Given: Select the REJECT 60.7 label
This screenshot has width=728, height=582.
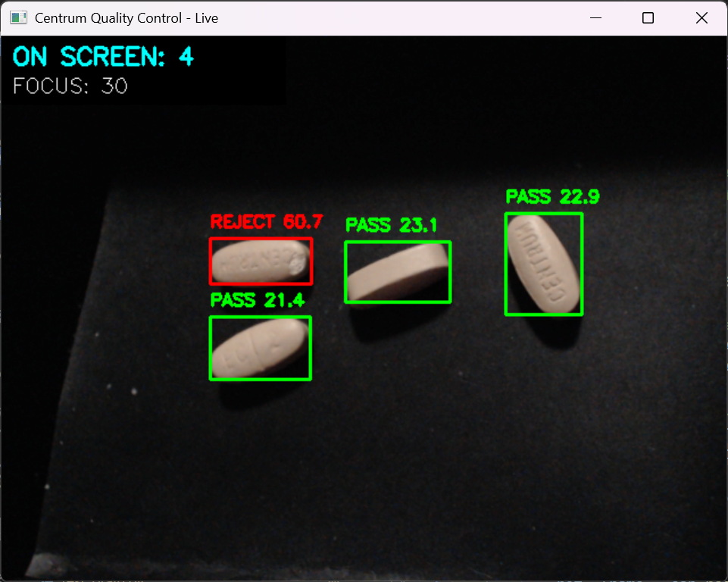Looking at the screenshot, I should 266,221.
